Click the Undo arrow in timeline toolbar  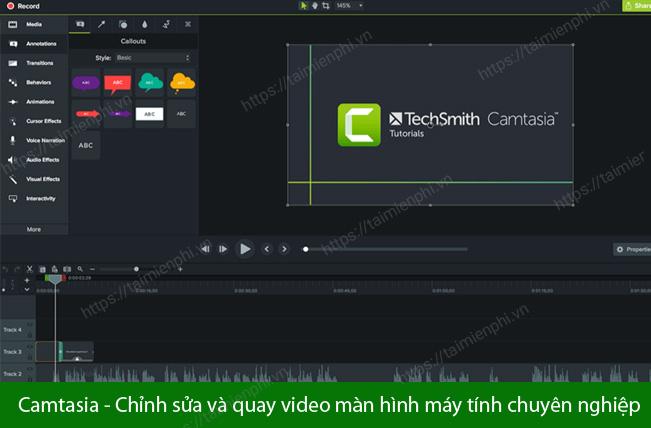5,269
